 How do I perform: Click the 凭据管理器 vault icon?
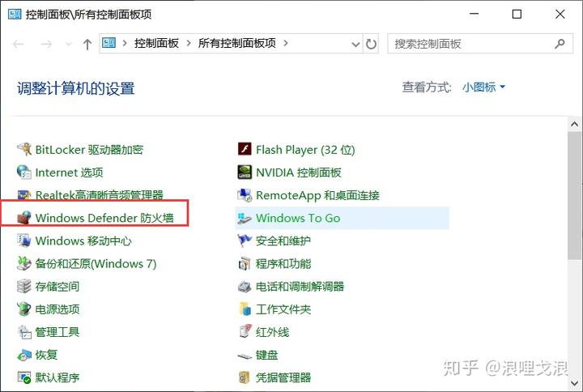245,377
